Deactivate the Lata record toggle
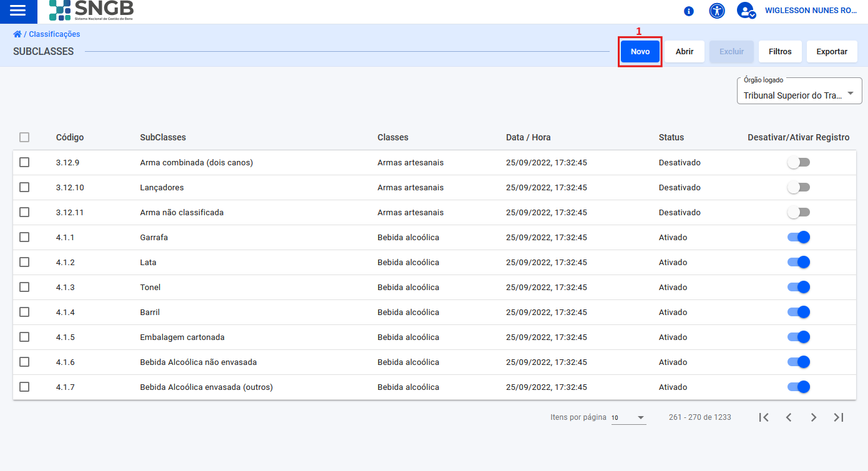This screenshot has width=868, height=471. point(799,262)
